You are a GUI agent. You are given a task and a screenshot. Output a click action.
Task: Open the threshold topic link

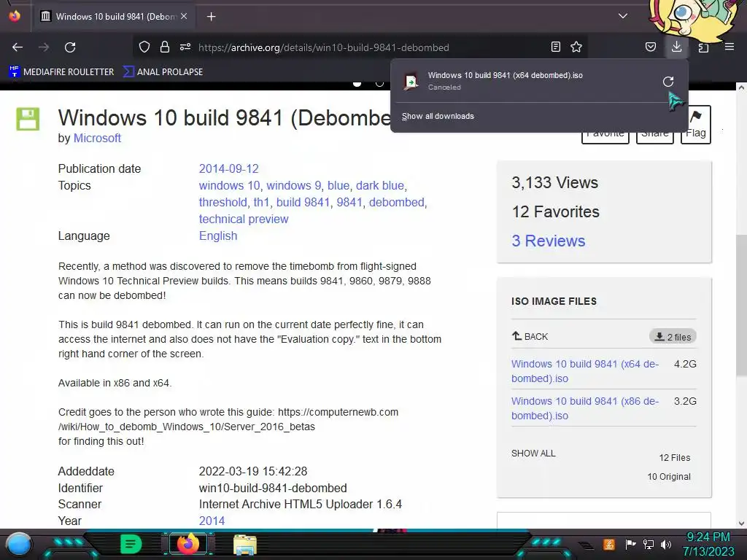click(x=223, y=203)
